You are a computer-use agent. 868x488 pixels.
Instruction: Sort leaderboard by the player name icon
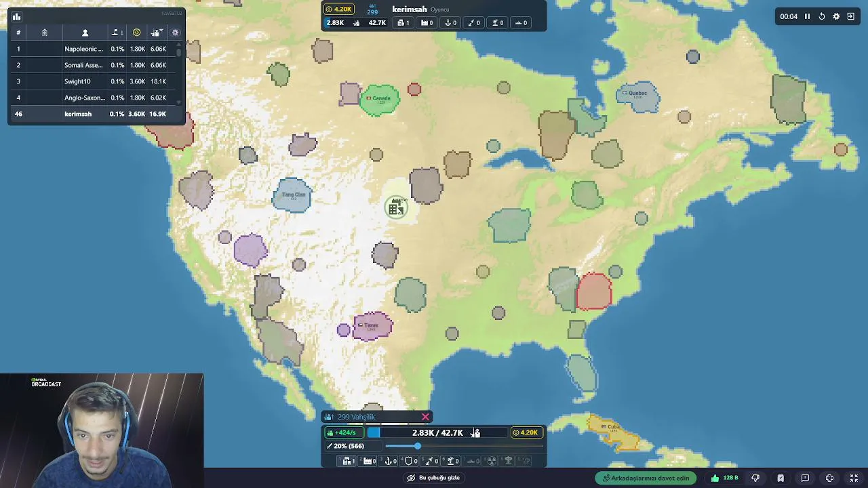85,33
